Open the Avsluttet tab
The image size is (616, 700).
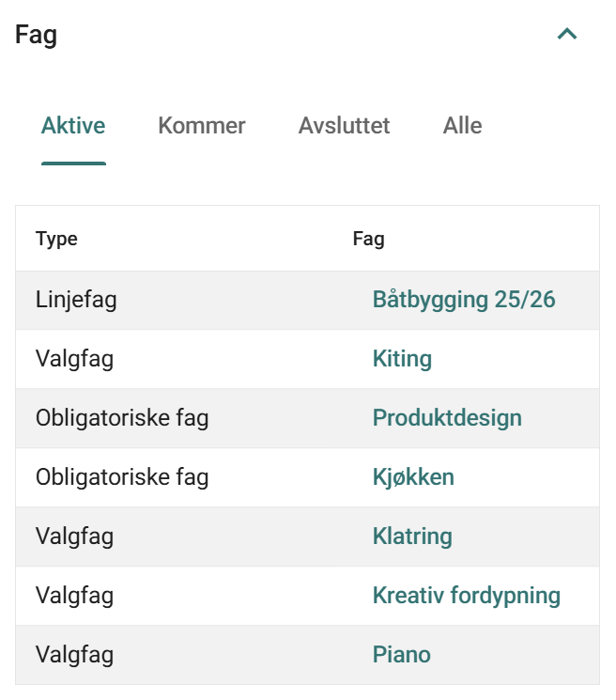point(344,126)
